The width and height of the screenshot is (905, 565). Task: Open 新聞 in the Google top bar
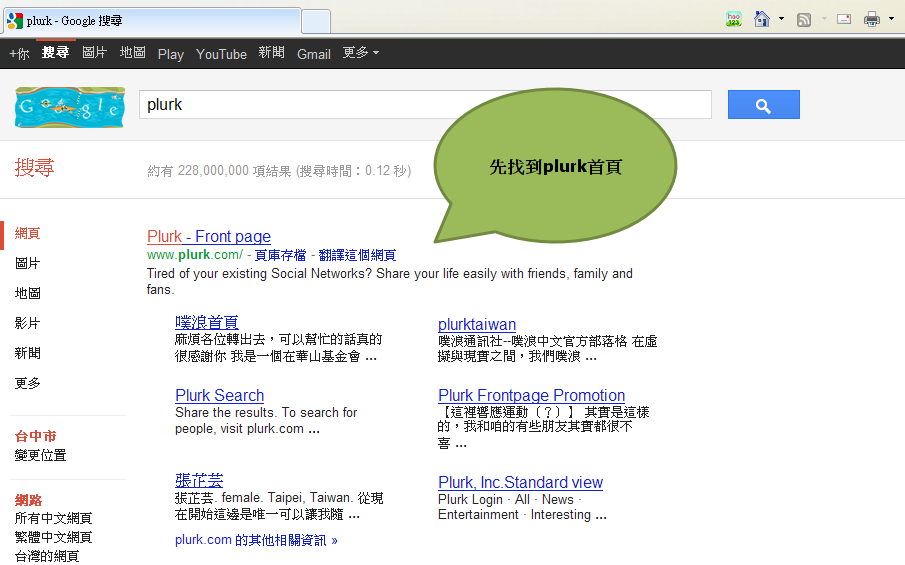coord(271,53)
